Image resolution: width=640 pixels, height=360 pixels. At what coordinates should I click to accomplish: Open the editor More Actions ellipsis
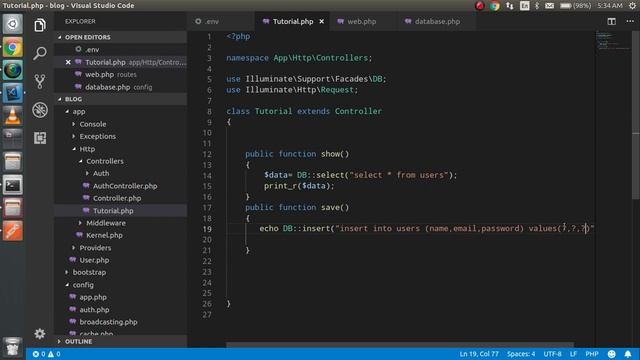click(630, 21)
